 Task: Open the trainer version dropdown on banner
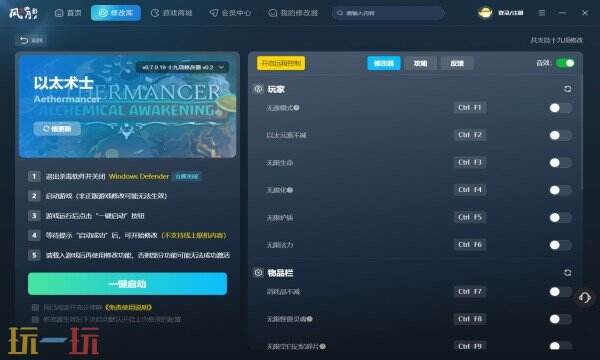(183, 67)
